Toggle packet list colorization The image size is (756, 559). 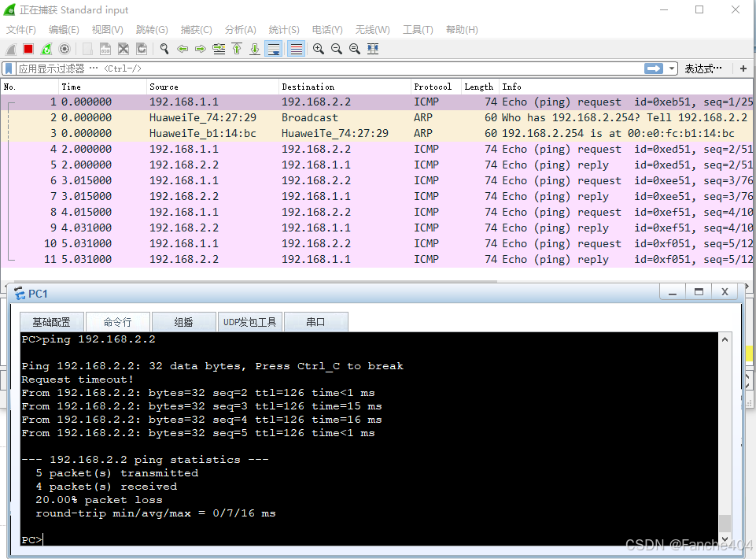pyautogui.click(x=296, y=49)
